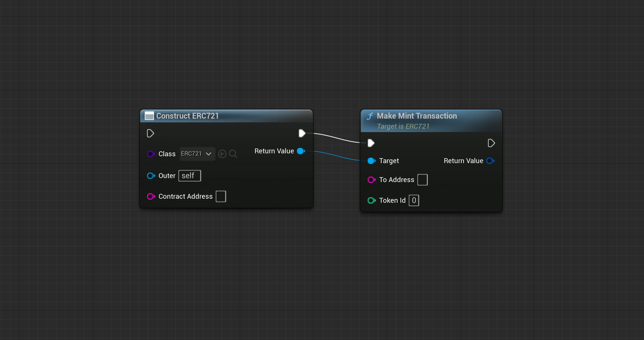Screen dimensions: 644x340
Task: Click Make Mint Transaction input exec pin
Action: tap(371, 143)
